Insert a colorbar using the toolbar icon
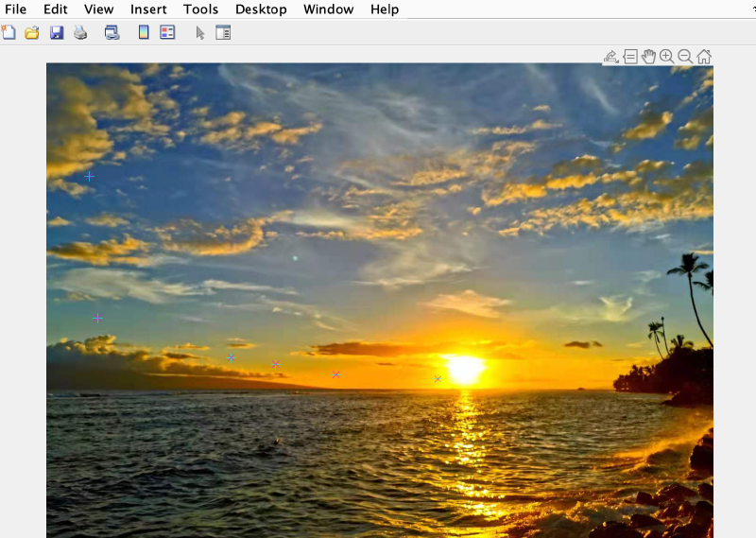The width and height of the screenshot is (756, 538). (144, 33)
